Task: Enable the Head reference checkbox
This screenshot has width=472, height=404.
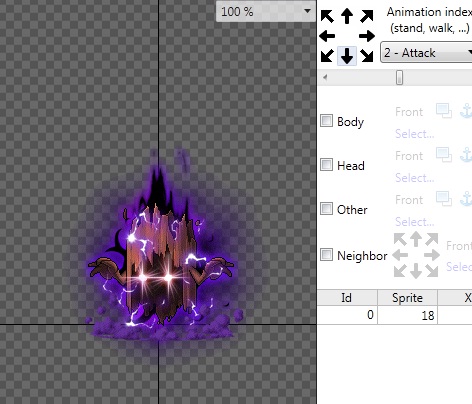Action: 326,165
